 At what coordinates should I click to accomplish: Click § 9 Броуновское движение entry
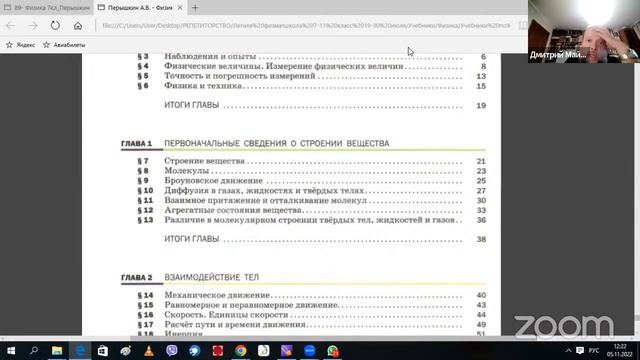(x=311, y=180)
